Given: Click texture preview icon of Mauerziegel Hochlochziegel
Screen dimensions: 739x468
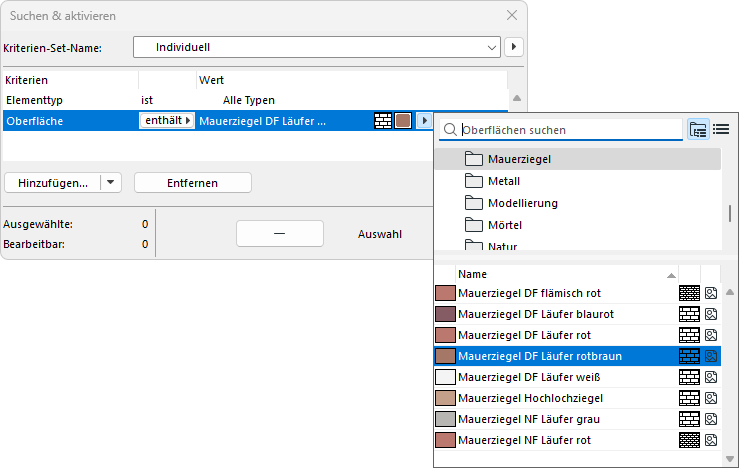Looking at the screenshot, I should point(711,398).
